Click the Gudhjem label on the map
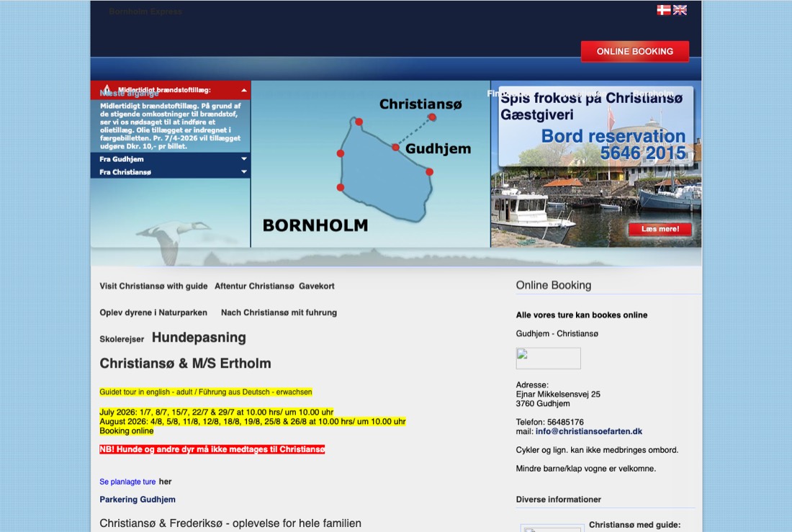 point(438,148)
